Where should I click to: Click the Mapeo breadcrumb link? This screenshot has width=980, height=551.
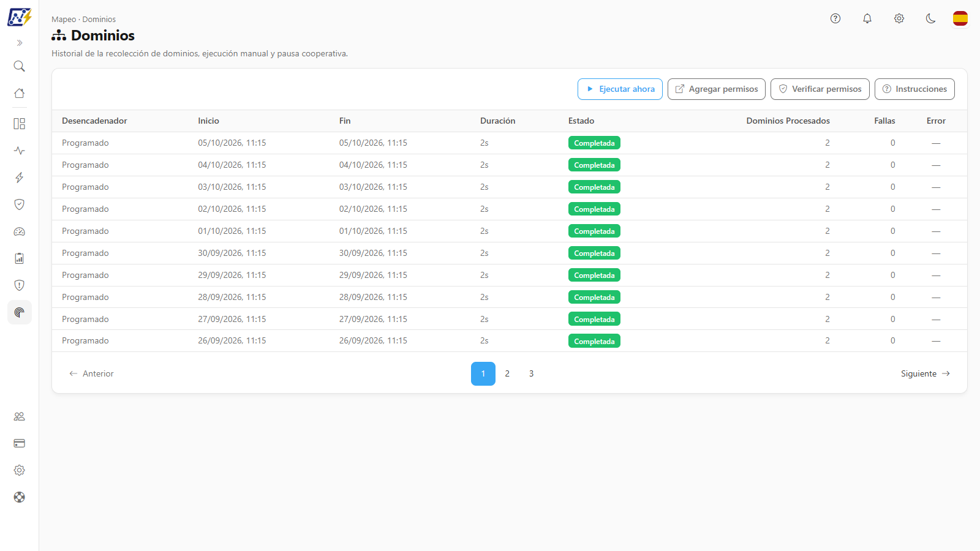point(64,20)
